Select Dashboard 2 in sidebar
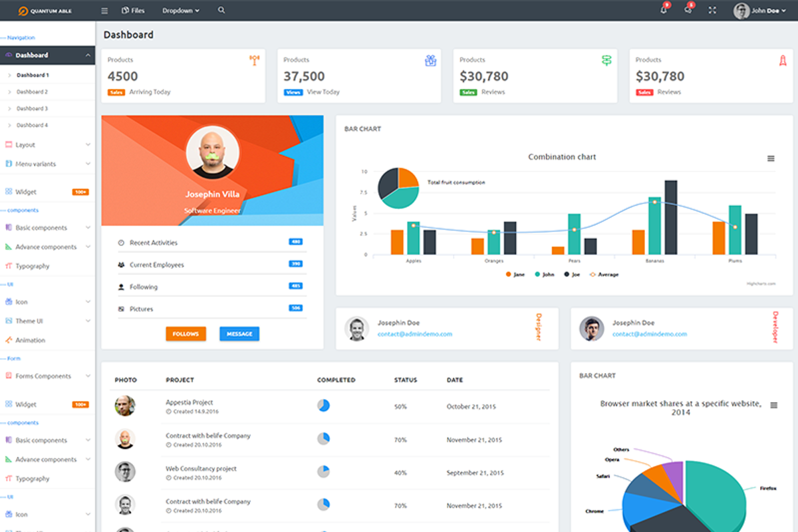Image resolution: width=798 pixels, height=532 pixels. click(x=33, y=92)
